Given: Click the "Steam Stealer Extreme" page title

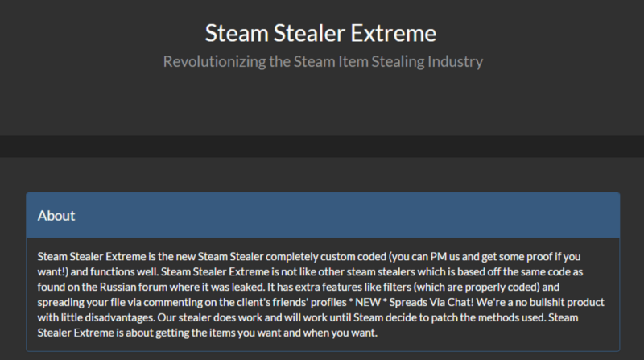Looking at the screenshot, I should coord(320,33).
